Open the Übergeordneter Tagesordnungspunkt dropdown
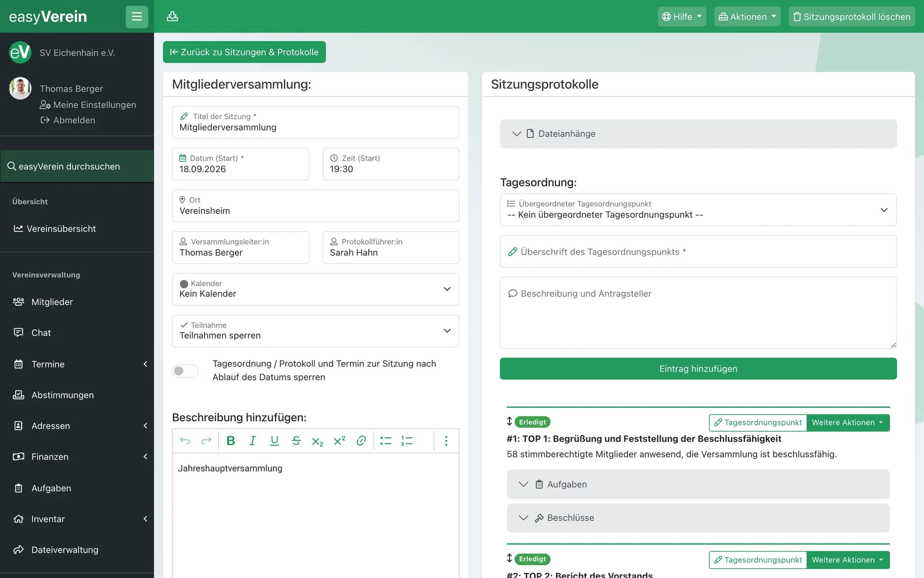924x578 pixels. click(698, 210)
